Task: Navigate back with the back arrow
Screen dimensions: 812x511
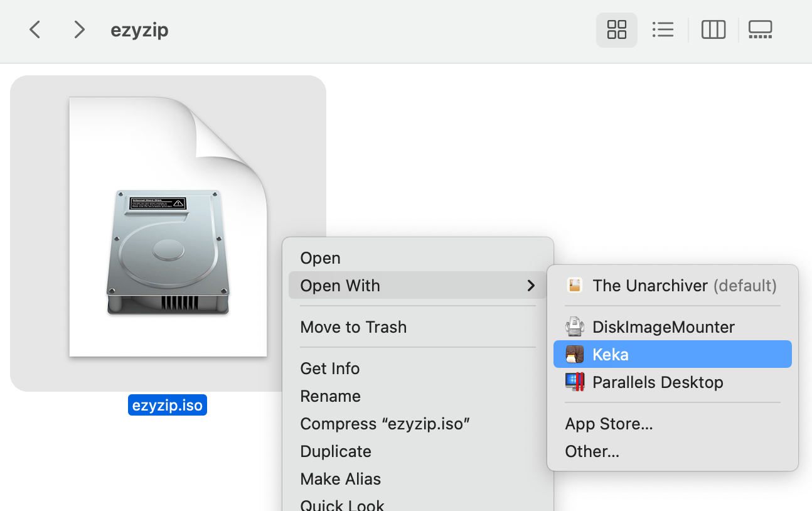Action: [35, 30]
